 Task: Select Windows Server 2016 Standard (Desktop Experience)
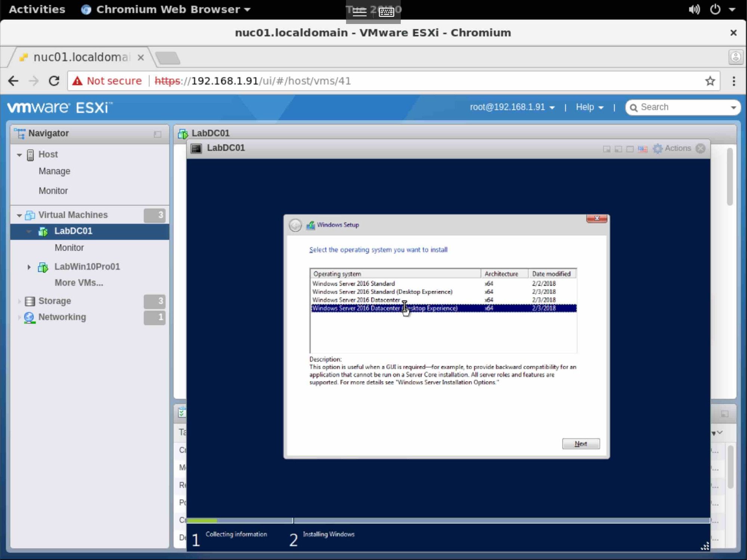click(x=444, y=292)
